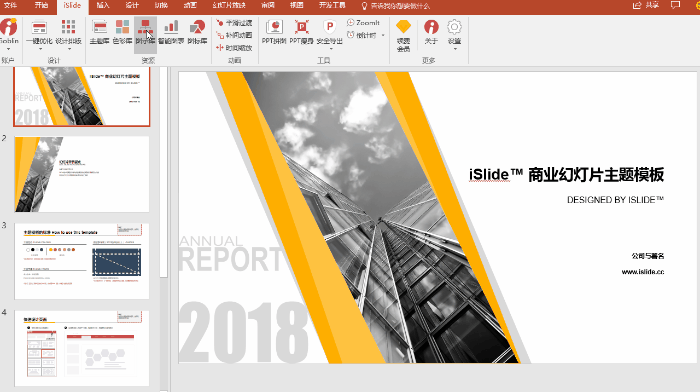This screenshot has height=392, width=700.
Task: Open time scaling animation tool (时间缩放)
Action: [x=234, y=48]
